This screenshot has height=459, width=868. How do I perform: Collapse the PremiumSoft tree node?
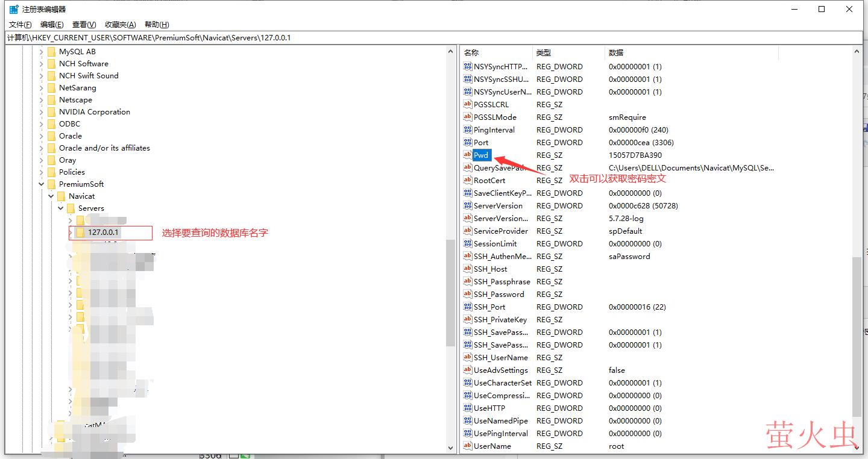(42, 184)
